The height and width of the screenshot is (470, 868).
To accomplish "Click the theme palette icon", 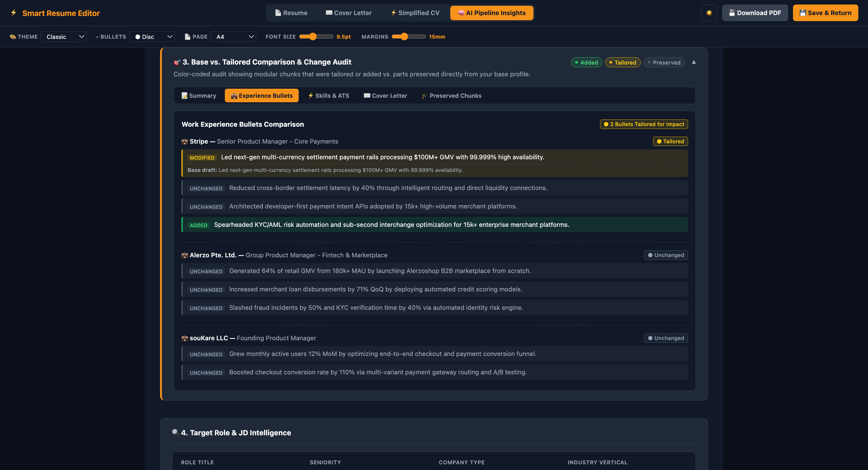I will point(13,37).
